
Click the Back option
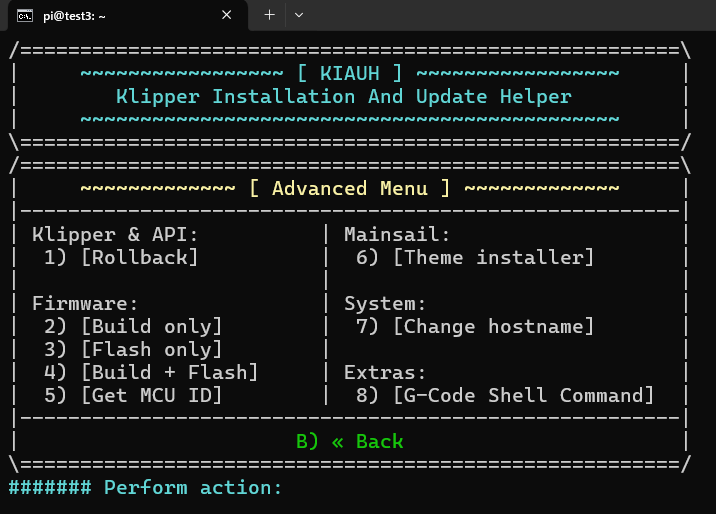[x=349, y=441]
